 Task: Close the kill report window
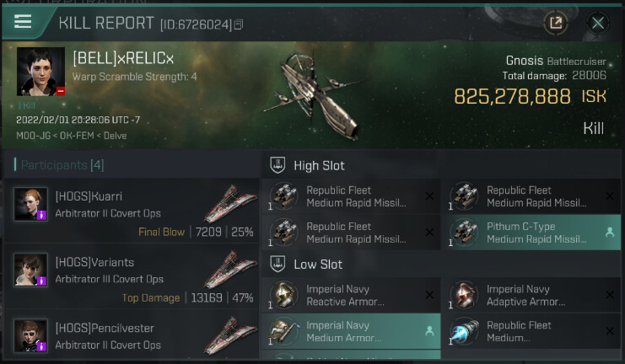597,23
